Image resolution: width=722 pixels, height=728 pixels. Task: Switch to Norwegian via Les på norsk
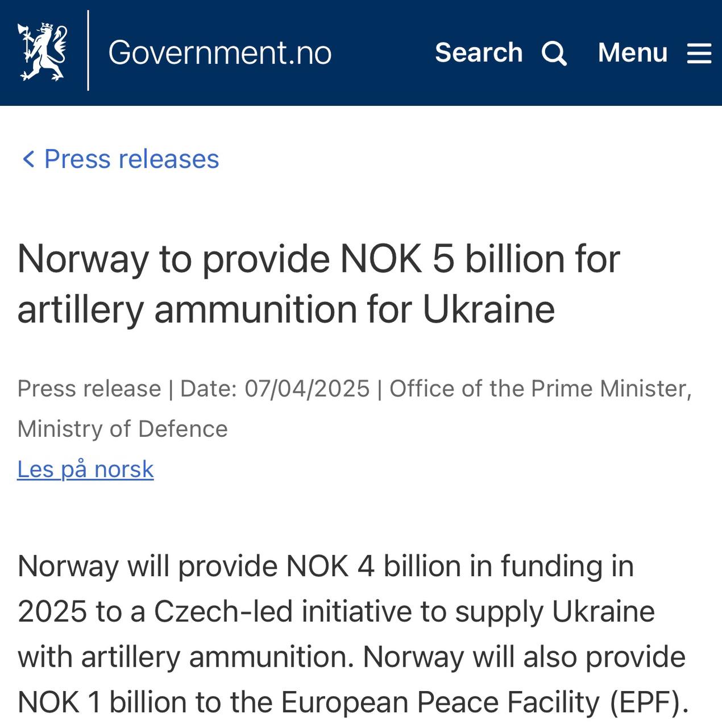[x=85, y=470]
